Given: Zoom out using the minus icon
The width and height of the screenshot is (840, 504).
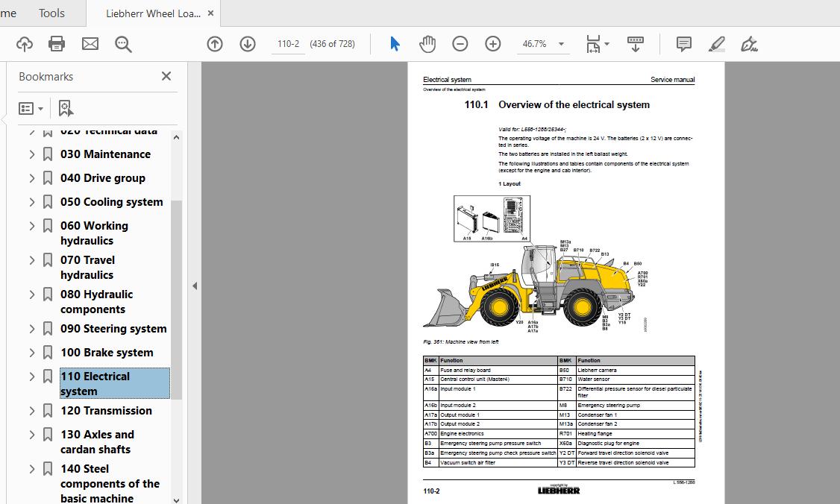Looking at the screenshot, I should coord(460,43).
